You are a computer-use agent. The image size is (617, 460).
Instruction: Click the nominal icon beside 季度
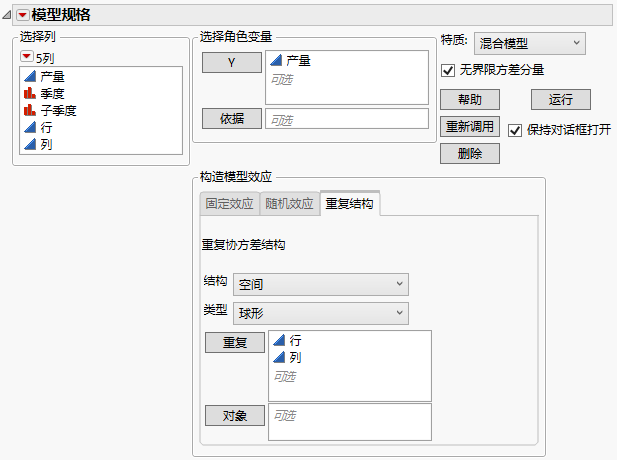[x=30, y=94]
